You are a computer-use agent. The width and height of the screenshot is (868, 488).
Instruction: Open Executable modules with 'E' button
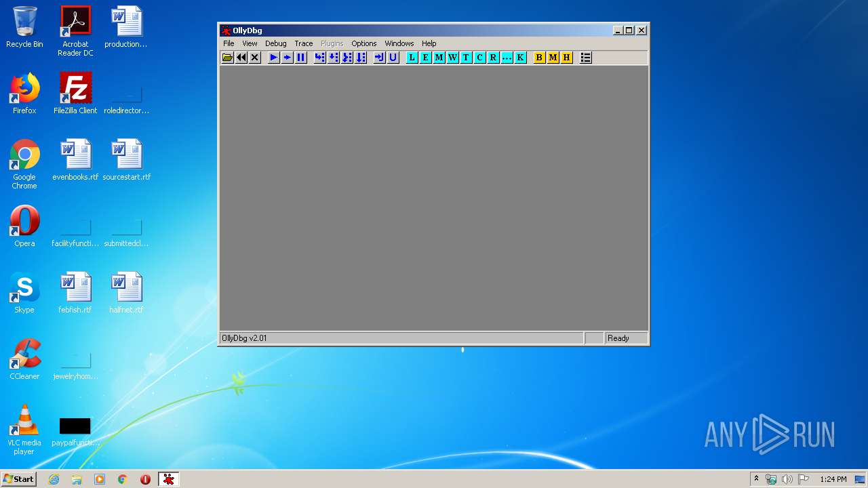[x=425, y=58]
